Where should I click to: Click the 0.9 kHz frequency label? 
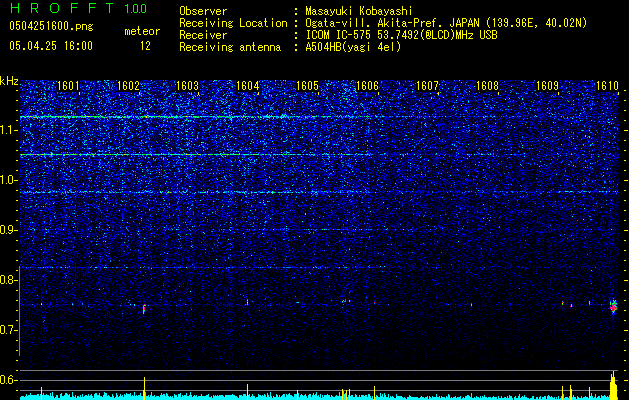9,230
